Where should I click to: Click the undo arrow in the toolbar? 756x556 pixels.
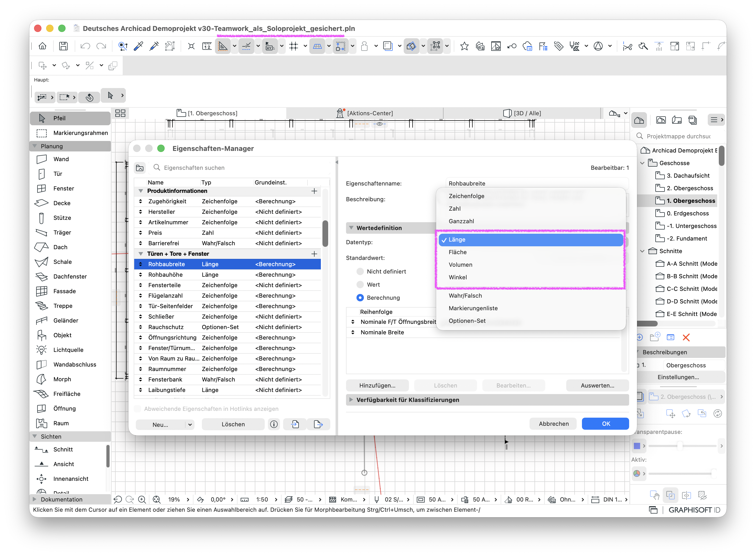pyautogui.click(x=85, y=46)
